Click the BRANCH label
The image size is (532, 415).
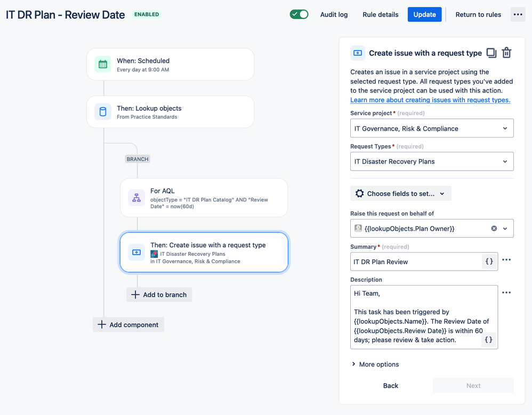[x=138, y=159]
